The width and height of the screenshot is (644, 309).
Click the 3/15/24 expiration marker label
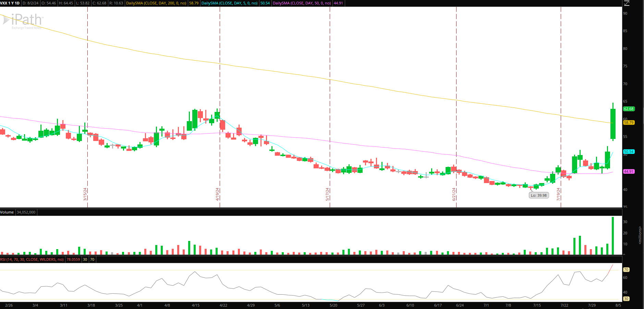[x=85, y=194]
